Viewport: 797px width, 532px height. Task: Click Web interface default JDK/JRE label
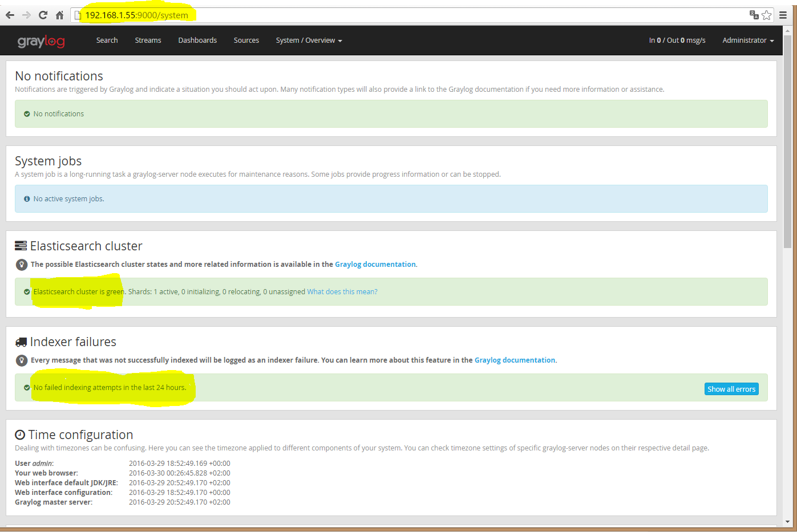click(x=66, y=483)
